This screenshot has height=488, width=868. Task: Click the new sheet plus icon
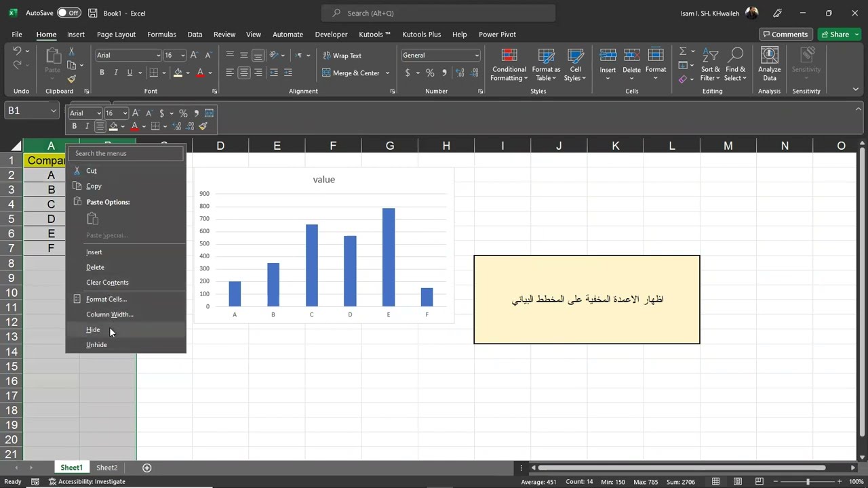146,468
